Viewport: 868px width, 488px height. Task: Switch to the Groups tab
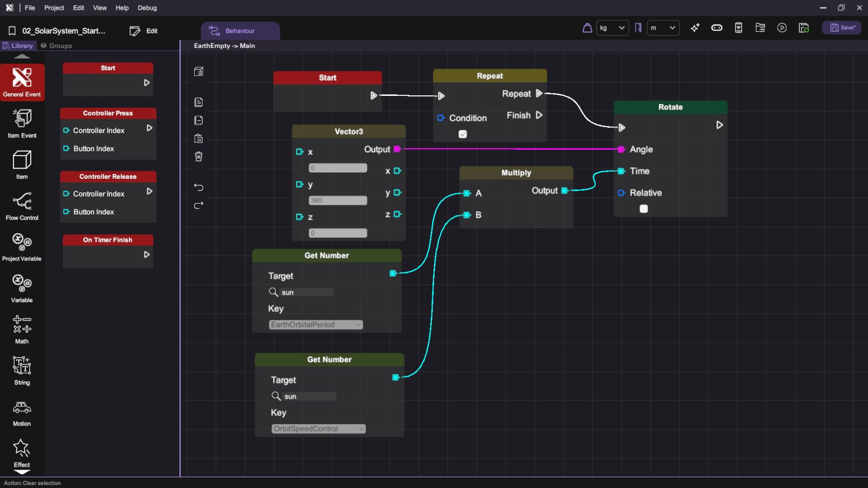(x=57, y=46)
